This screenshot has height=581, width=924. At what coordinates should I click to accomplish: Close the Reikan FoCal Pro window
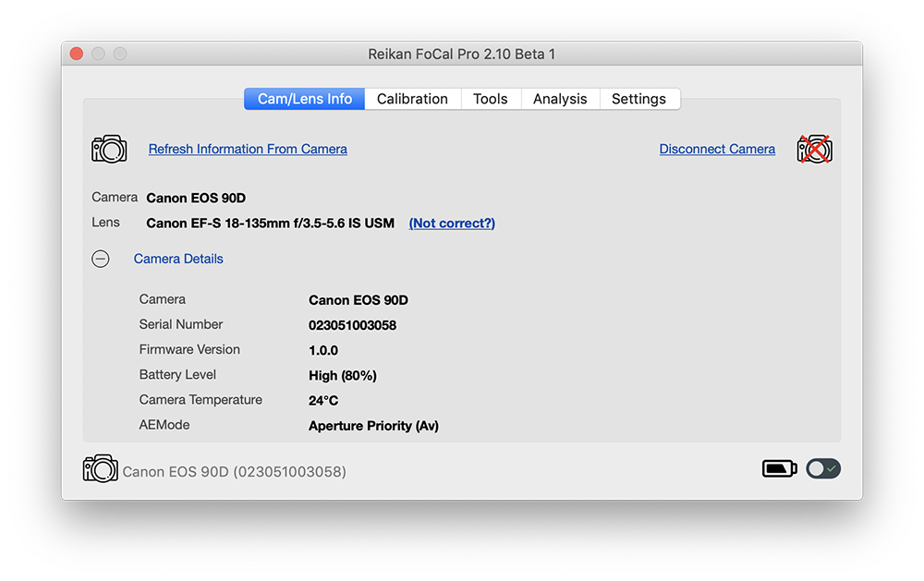point(77,54)
